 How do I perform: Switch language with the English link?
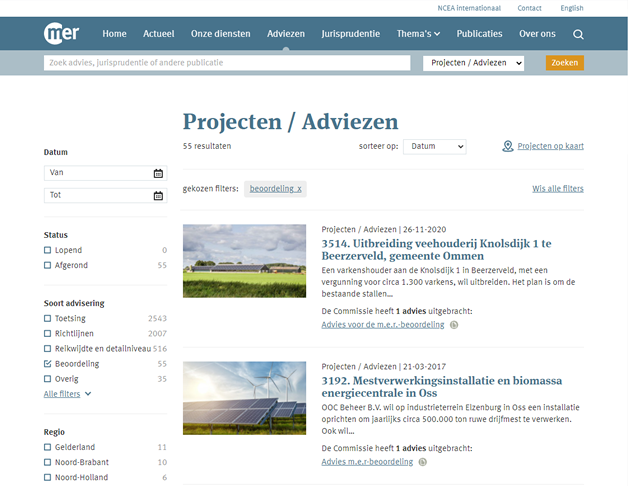coord(572,8)
